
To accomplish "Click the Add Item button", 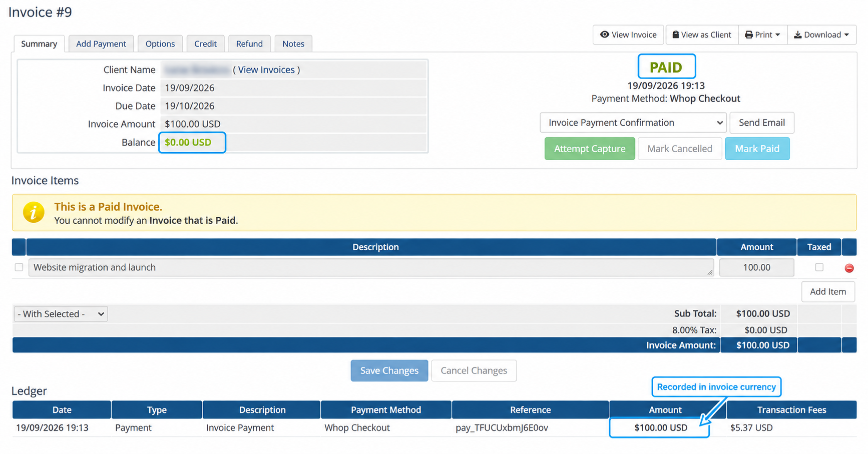I will coord(828,291).
